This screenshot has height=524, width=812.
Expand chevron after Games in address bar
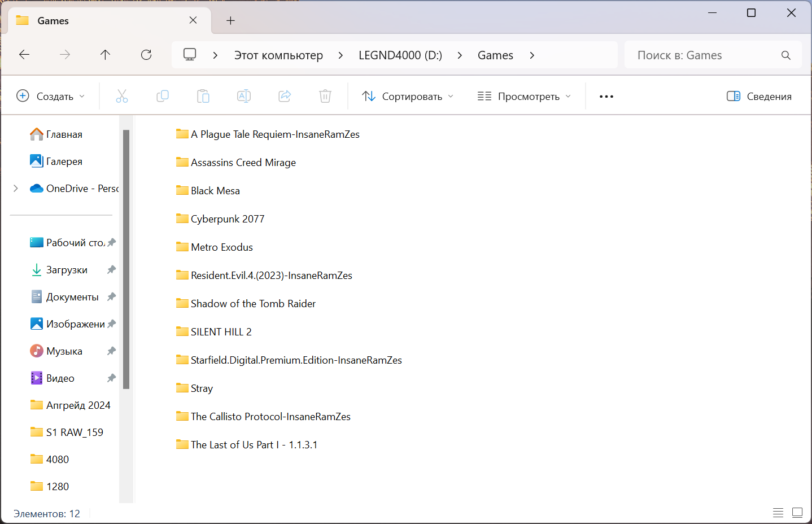point(532,55)
